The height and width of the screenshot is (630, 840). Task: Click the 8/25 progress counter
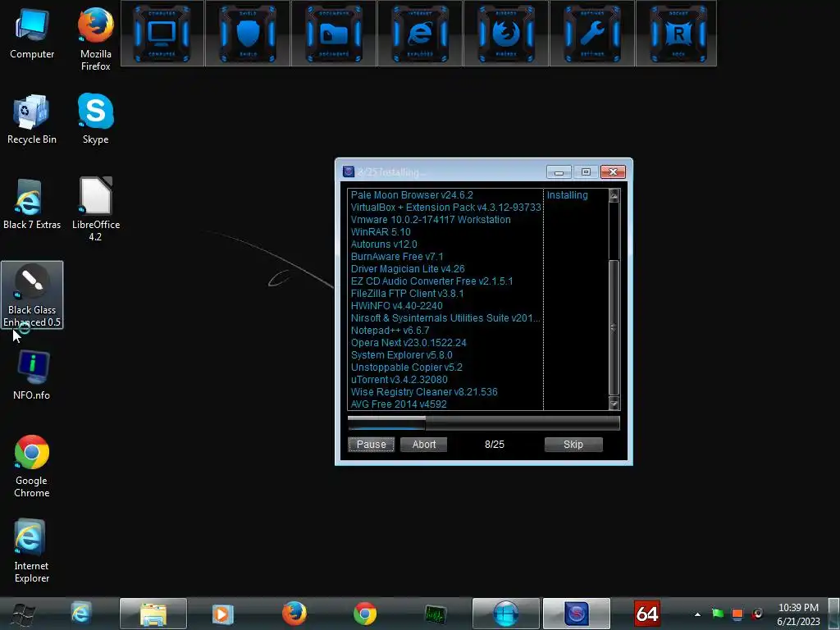tap(495, 445)
